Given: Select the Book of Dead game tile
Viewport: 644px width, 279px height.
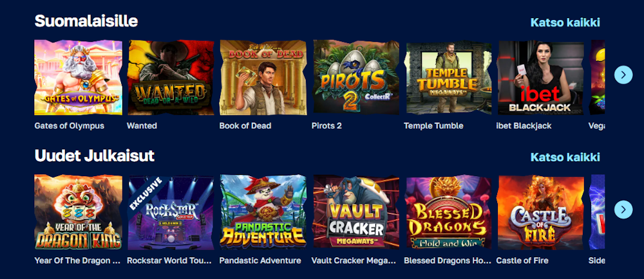Looking at the screenshot, I should pos(263,77).
